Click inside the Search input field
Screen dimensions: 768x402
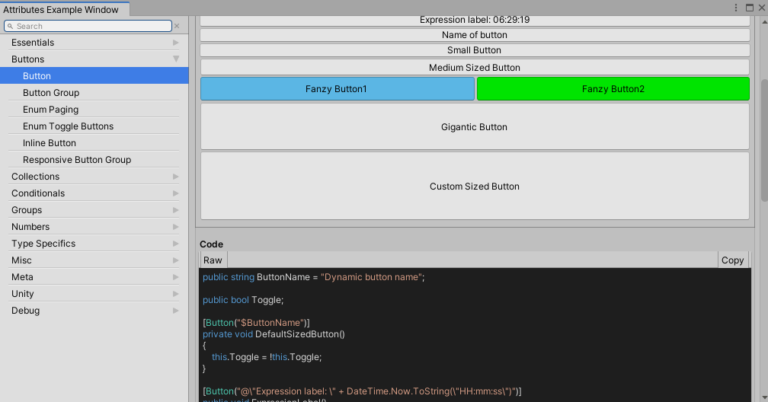pos(90,26)
